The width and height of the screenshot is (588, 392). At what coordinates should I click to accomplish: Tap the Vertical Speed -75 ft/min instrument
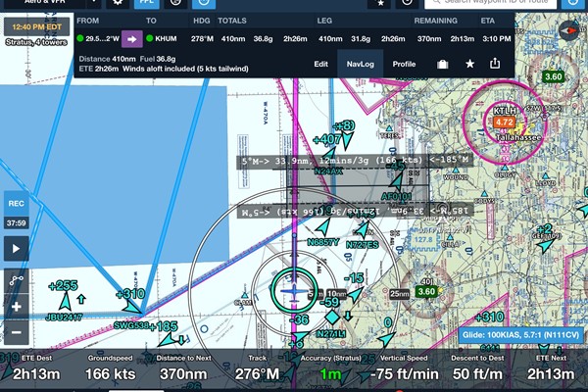[404, 367]
